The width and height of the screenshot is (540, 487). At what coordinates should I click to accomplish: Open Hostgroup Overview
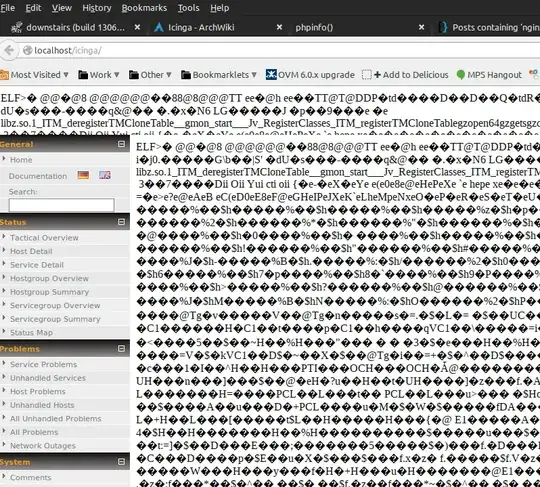(49, 278)
